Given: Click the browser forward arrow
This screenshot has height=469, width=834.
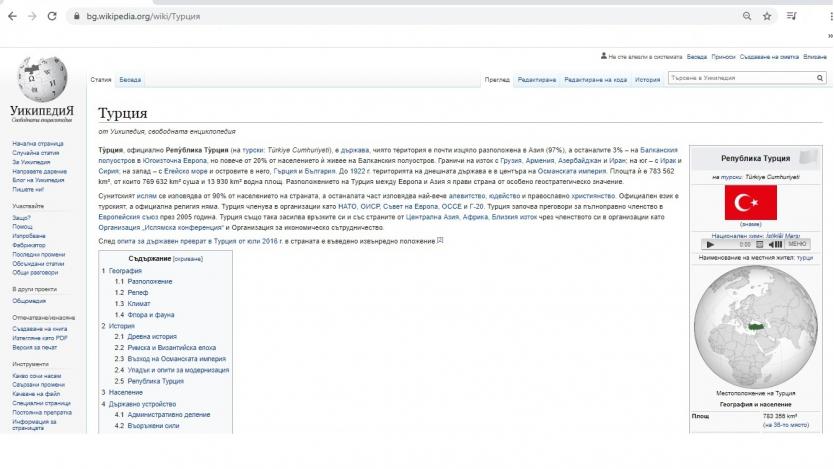Looking at the screenshot, I should (x=32, y=16).
